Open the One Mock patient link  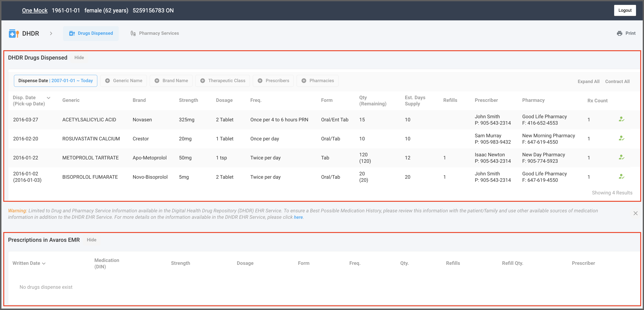[35, 10]
